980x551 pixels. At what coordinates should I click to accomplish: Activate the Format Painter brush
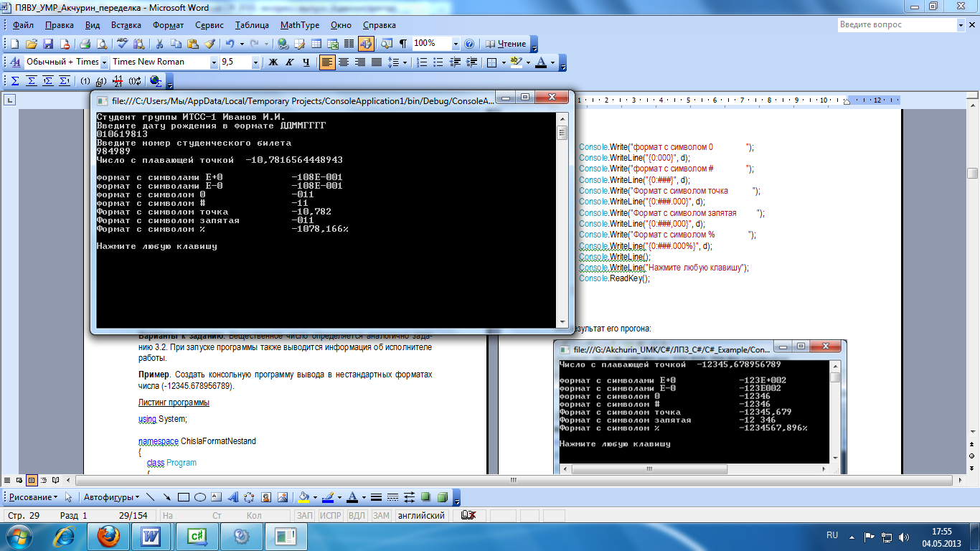pyautogui.click(x=209, y=44)
